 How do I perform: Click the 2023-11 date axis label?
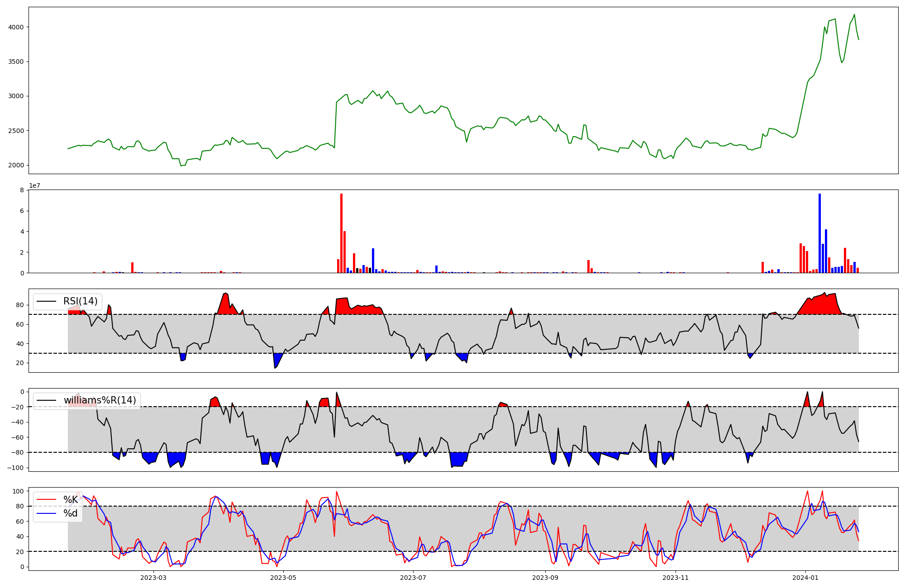pyautogui.click(x=676, y=578)
